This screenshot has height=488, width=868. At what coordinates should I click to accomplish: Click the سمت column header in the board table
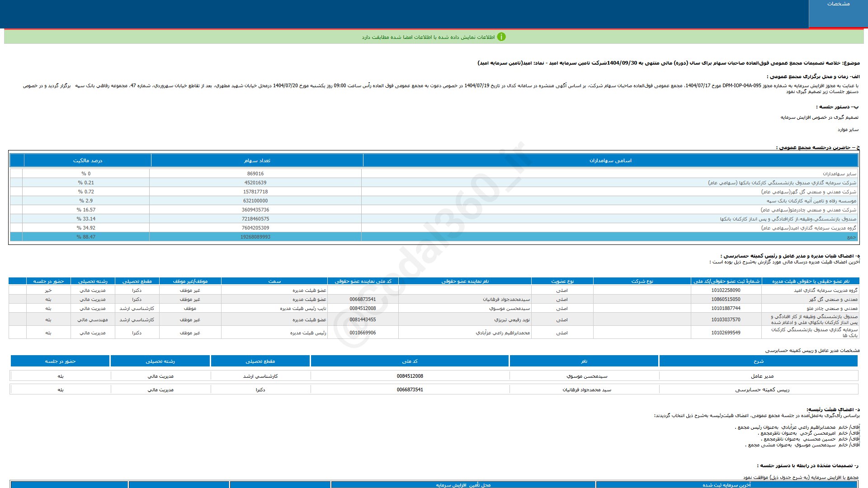coord(274,281)
